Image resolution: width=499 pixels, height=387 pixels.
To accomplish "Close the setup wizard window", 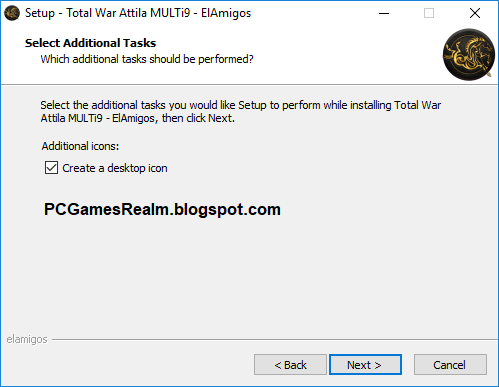I will click(x=475, y=13).
